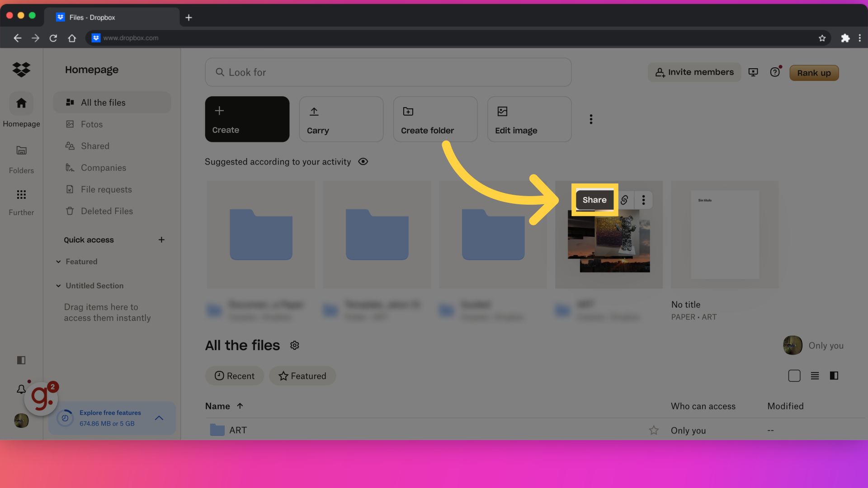
Task: Click the storage usage progress ring
Action: (x=65, y=418)
